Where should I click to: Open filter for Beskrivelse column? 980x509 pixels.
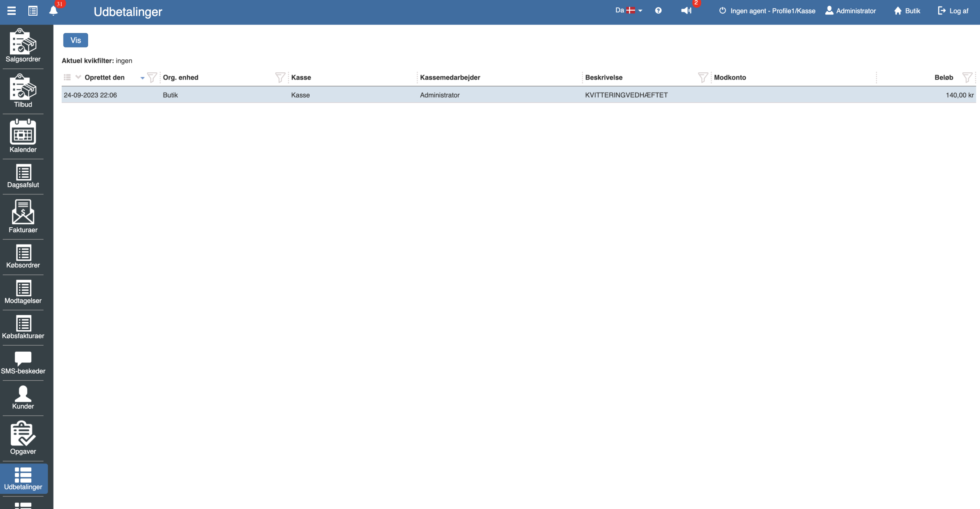(x=703, y=77)
